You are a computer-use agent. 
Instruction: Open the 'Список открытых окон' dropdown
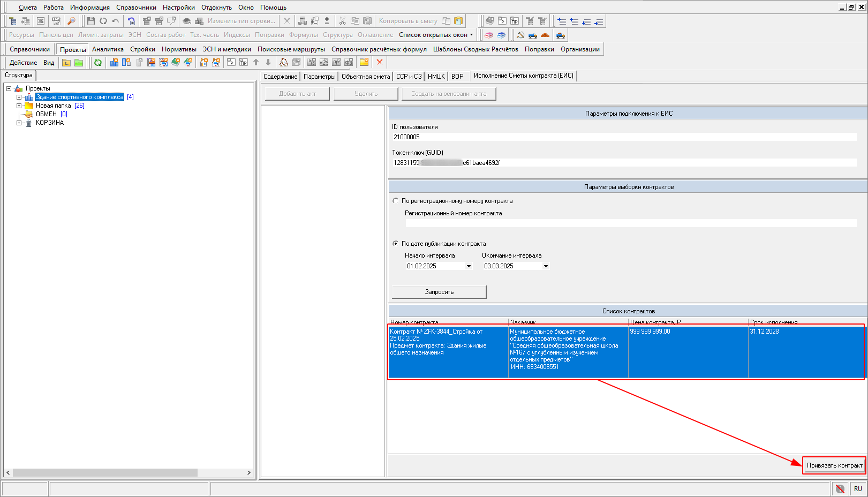(x=436, y=35)
